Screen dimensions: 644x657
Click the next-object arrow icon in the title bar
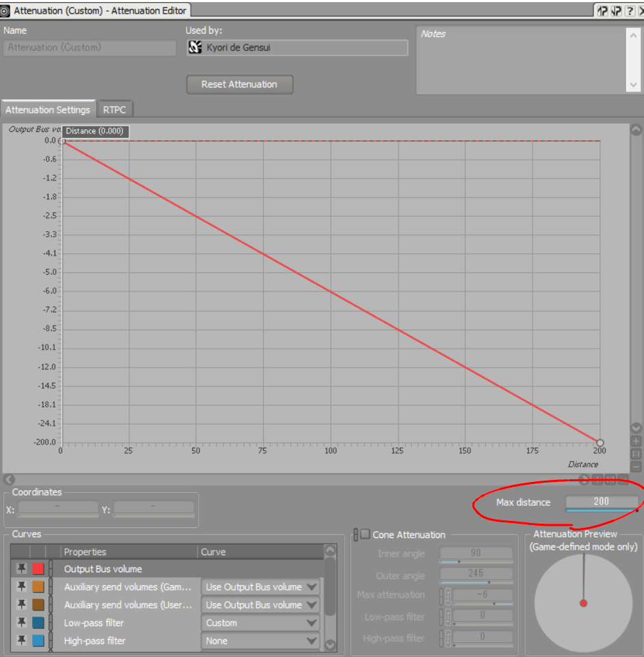coord(615,10)
